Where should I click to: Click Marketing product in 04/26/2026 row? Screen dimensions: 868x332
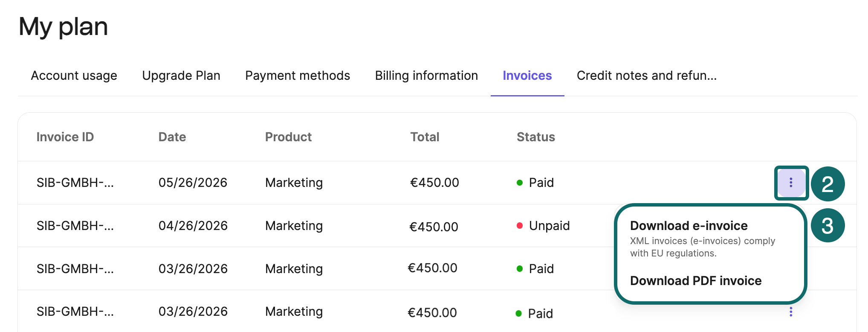point(294,226)
